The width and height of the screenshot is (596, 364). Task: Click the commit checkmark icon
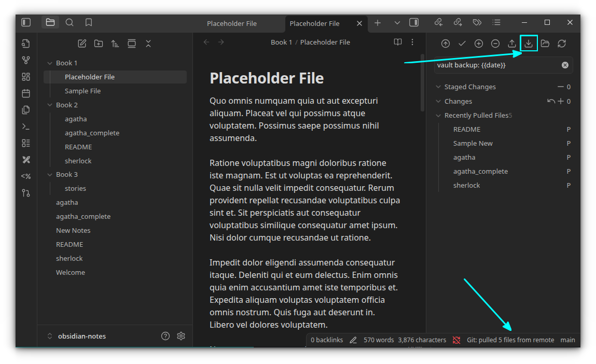click(462, 44)
